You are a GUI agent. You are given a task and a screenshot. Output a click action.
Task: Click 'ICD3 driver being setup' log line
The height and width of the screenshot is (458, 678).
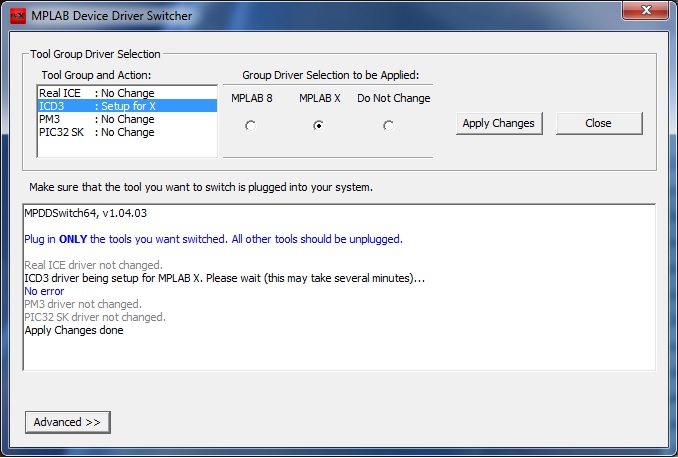224,278
